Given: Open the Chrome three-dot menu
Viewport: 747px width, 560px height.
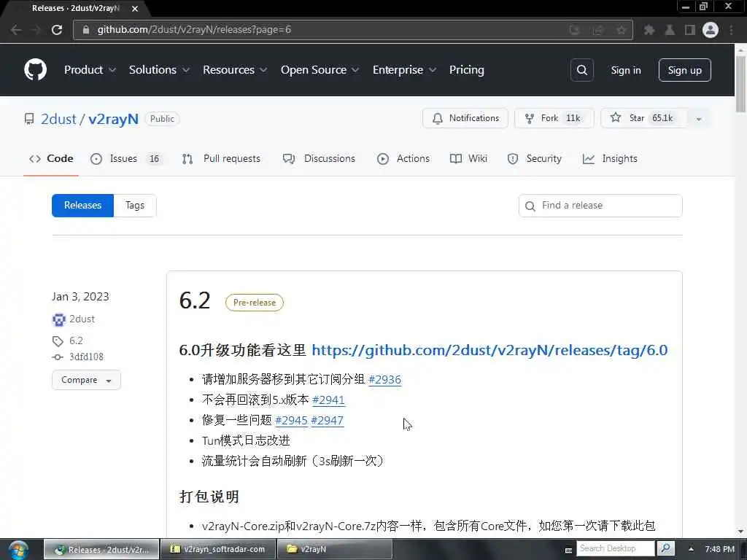Looking at the screenshot, I should coord(731,30).
